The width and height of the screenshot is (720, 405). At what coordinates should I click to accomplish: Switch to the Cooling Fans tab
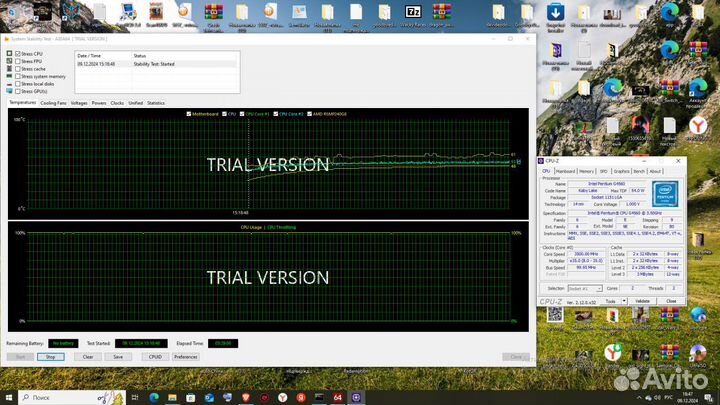(54, 103)
